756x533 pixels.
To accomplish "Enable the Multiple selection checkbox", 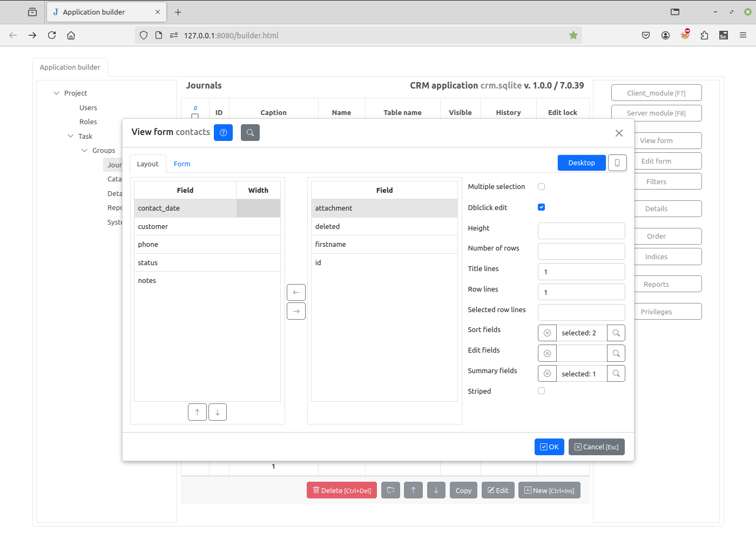I will (x=541, y=187).
